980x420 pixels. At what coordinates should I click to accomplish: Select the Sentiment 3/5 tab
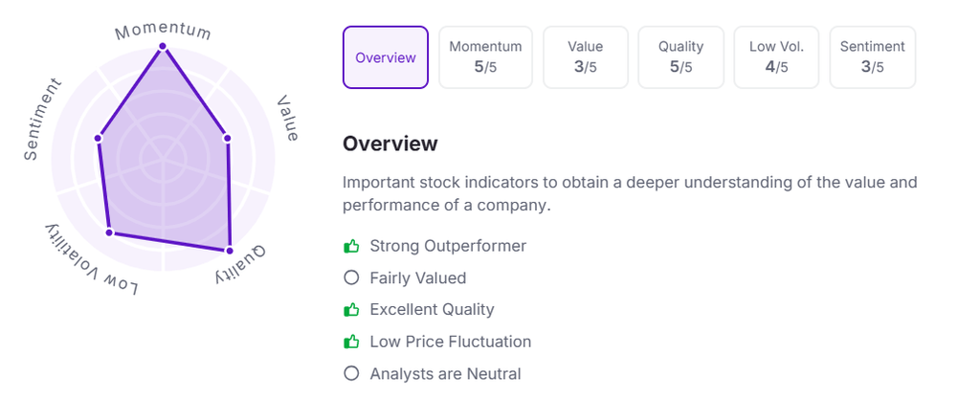872,57
